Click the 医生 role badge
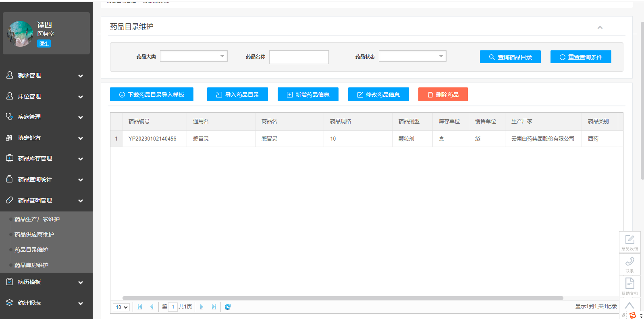The height and width of the screenshot is (319, 644). click(x=44, y=43)
